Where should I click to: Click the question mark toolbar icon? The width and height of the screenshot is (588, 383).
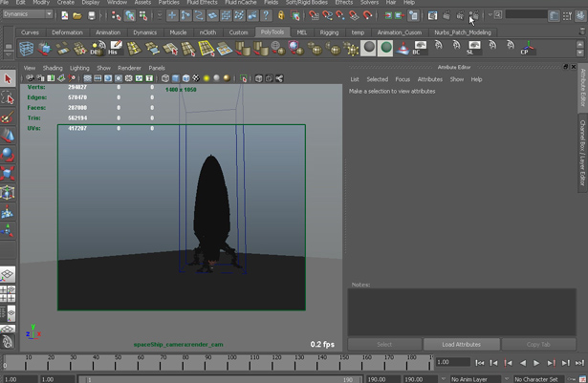(266, 15)
